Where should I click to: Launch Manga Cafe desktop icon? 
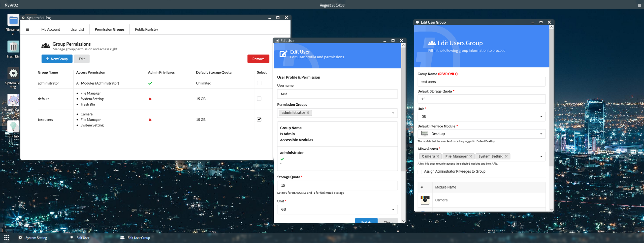tap(13, 100)
